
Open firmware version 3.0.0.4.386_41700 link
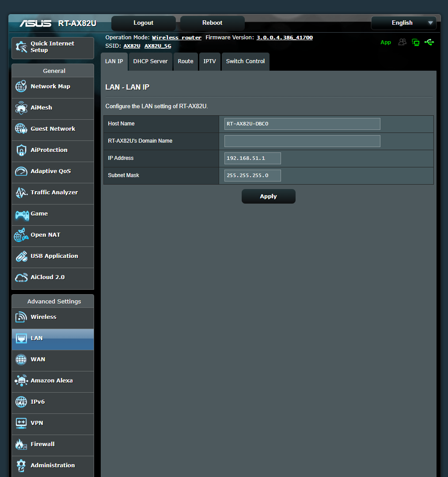pos(285,38)
